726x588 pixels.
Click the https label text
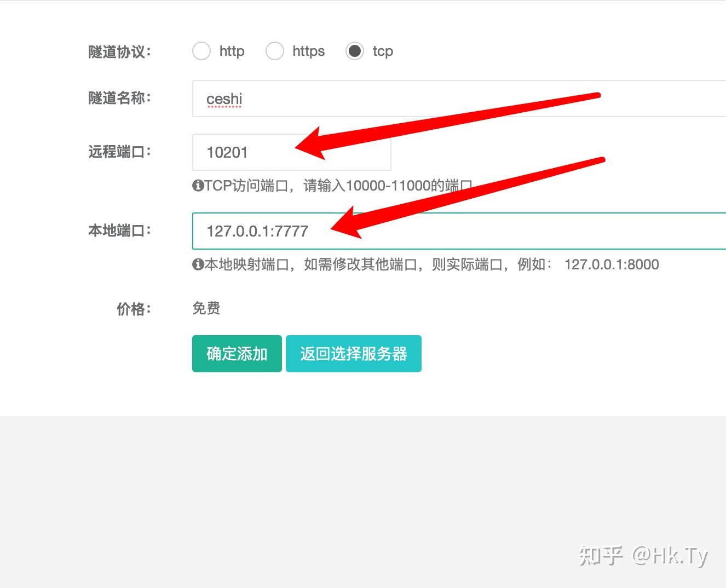[x=308, y=51]
